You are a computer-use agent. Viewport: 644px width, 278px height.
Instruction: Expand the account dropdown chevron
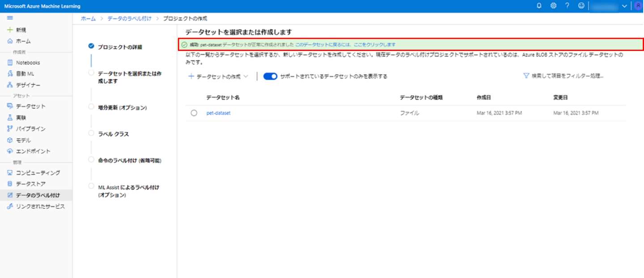(x=624, y=6)
